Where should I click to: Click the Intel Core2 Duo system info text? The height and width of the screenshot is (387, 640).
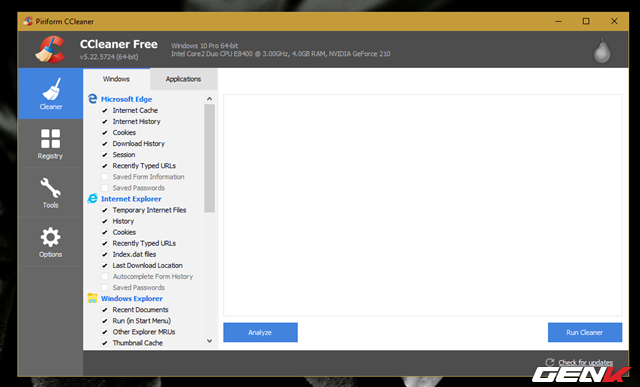[281, 54]
